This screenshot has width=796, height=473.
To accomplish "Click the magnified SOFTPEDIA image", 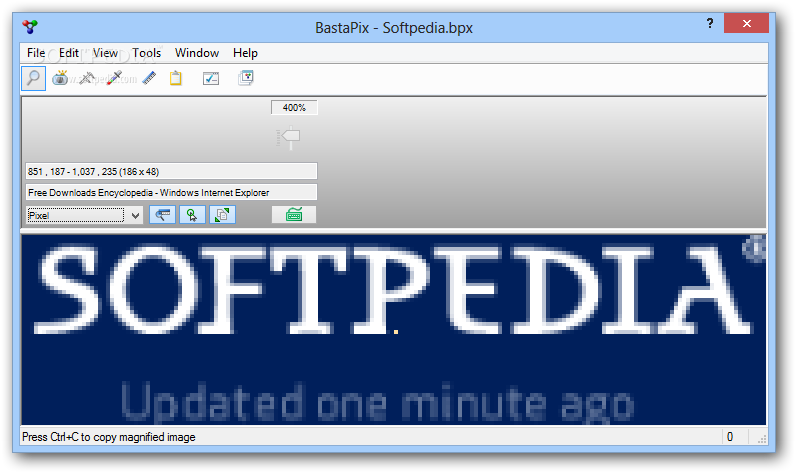I will [393, 329].
